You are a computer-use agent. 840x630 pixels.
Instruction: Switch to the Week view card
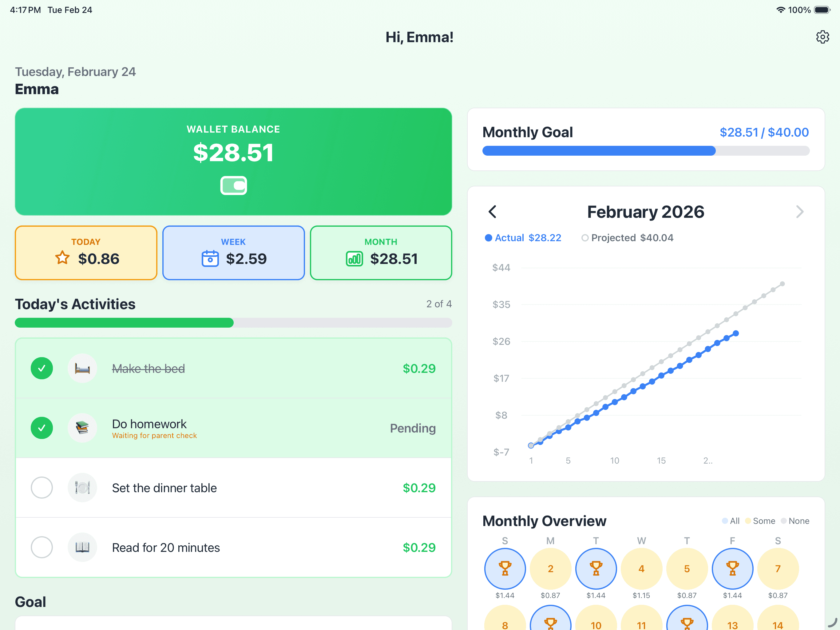pos(233,252)
